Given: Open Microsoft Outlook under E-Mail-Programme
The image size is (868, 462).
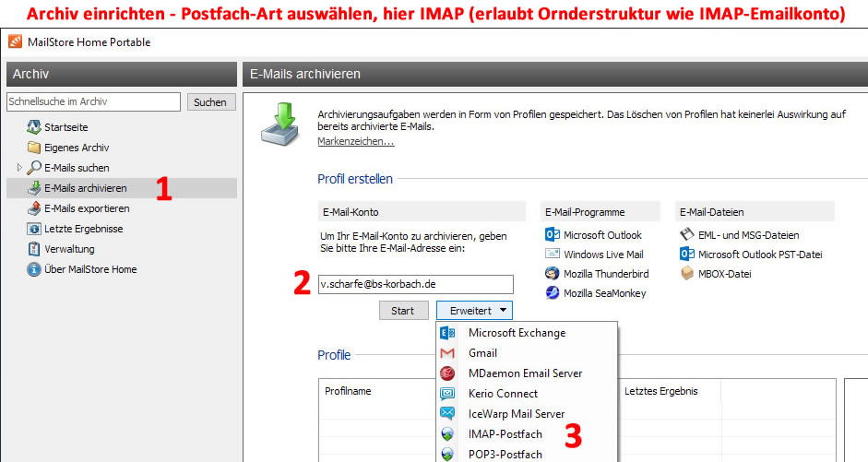Looking at the screenshot, I should [602, 234].
